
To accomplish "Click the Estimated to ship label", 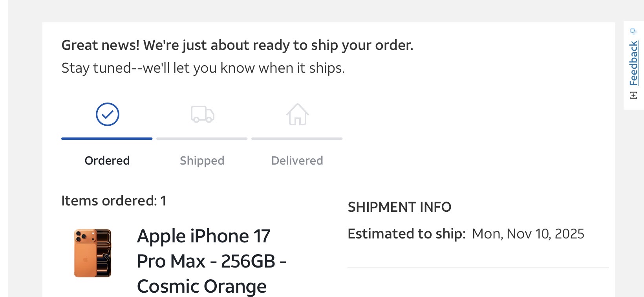I will click(x=406, y=234).
